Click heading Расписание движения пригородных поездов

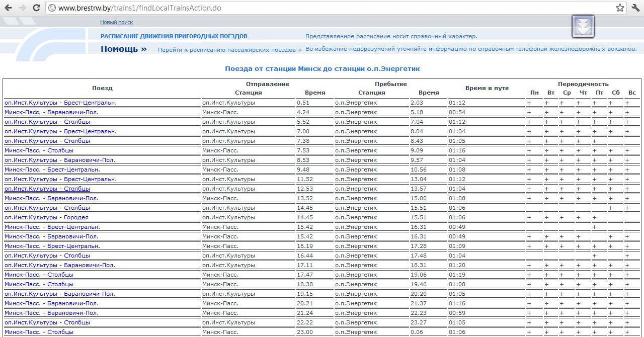pyautogui.click(x=174, y=36)
